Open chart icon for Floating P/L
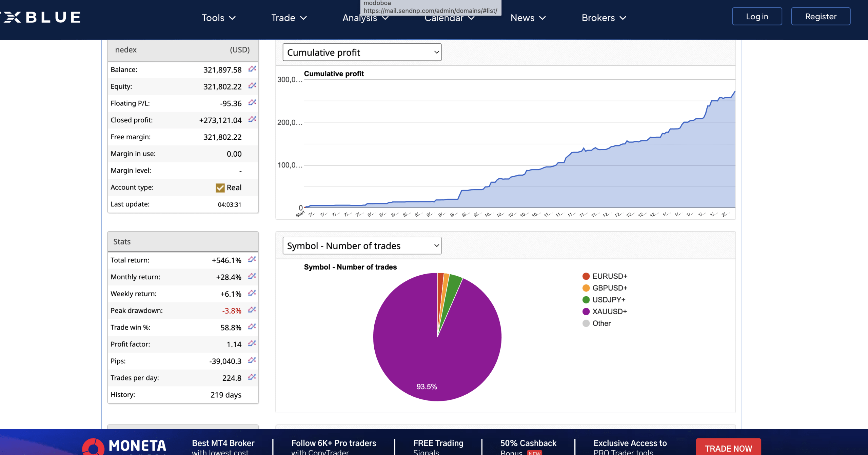This screenshot has width=868, height=455. pyautogui.click(x=252, y=103)
